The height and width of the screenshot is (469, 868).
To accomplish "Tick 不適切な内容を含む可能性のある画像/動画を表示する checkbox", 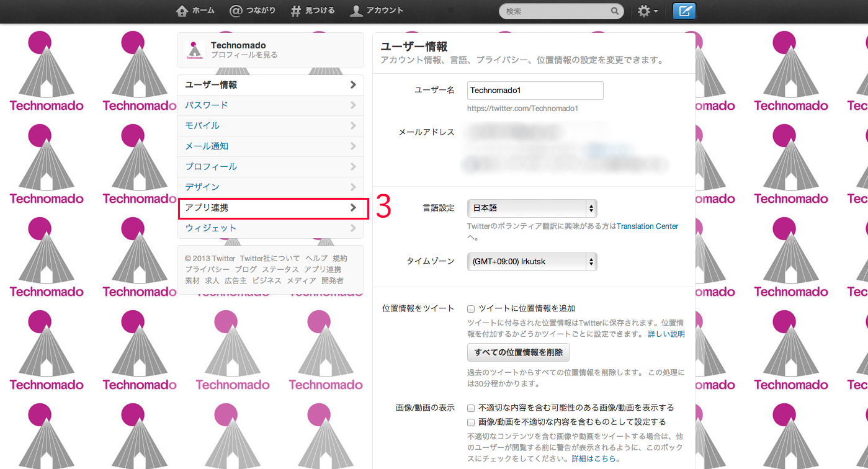I will tap(471, 408).
